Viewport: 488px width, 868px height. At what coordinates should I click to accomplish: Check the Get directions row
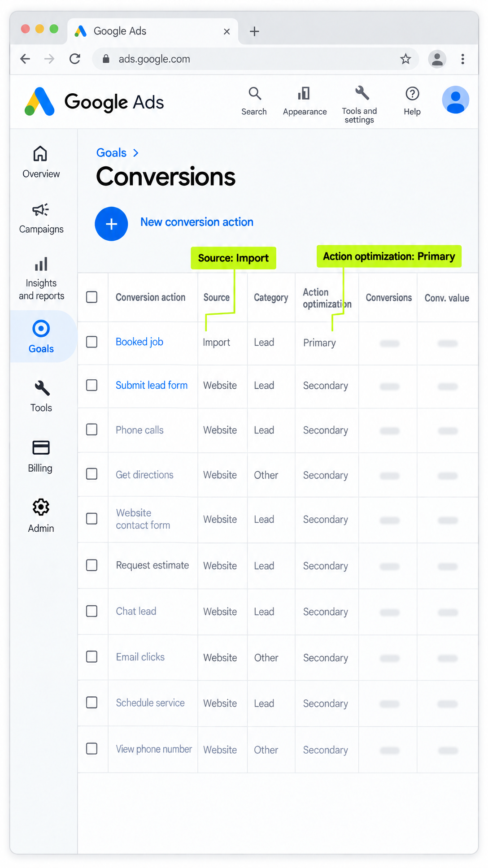pos(92,474)
